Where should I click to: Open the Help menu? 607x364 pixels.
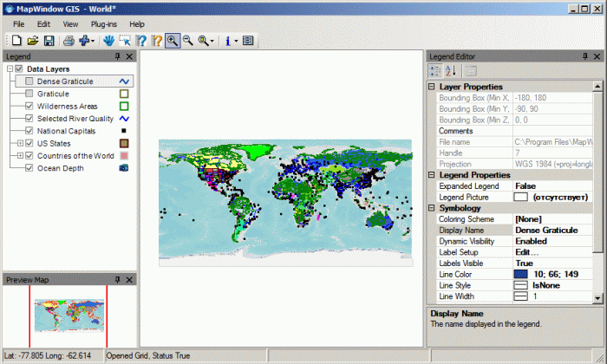click(137, 24)
